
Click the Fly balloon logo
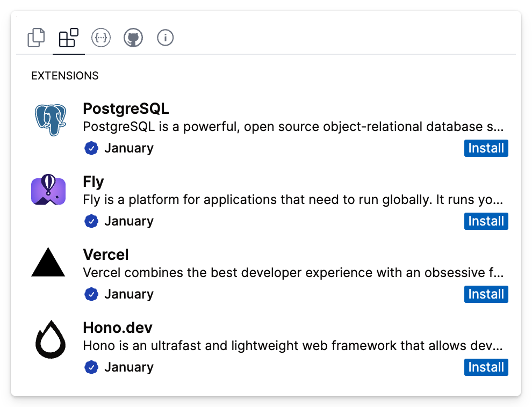tap(48, 191)
